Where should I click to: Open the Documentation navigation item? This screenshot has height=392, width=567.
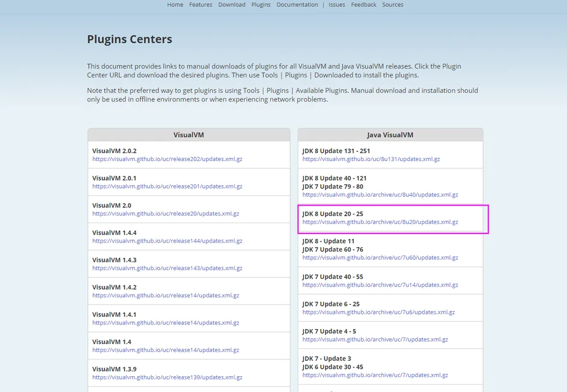click(297, 5)
